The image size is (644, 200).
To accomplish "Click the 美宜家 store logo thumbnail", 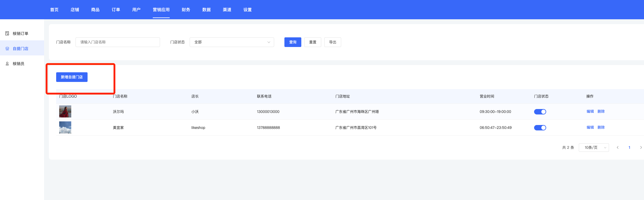I will [65, 127].
